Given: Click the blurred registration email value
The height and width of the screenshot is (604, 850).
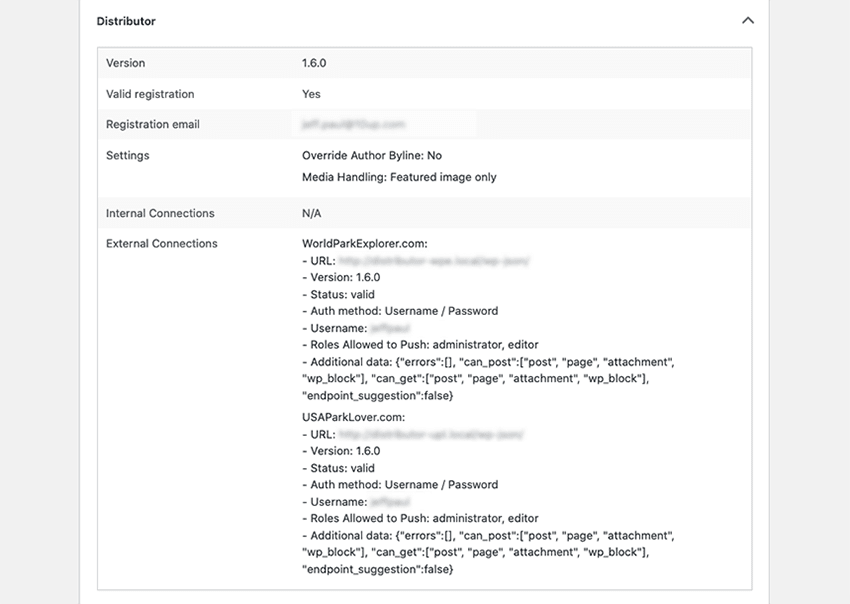Looking at the screenshot, I should 353,124.
